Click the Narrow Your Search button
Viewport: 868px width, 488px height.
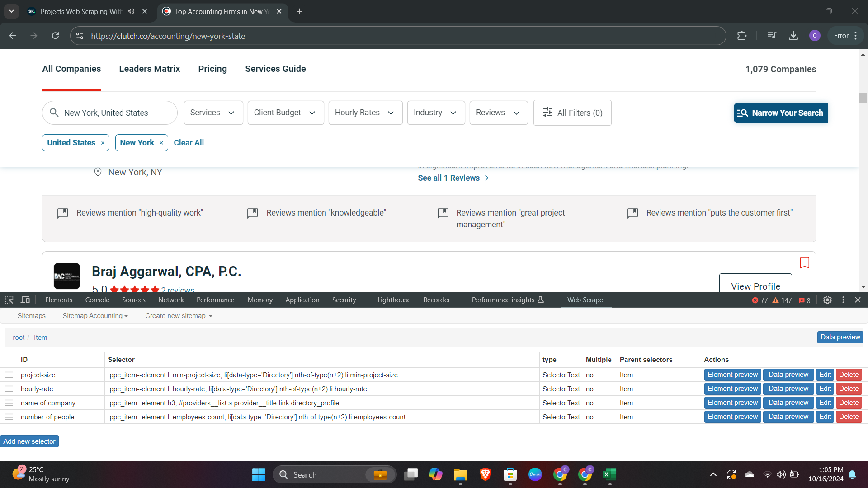pos(781,113)
